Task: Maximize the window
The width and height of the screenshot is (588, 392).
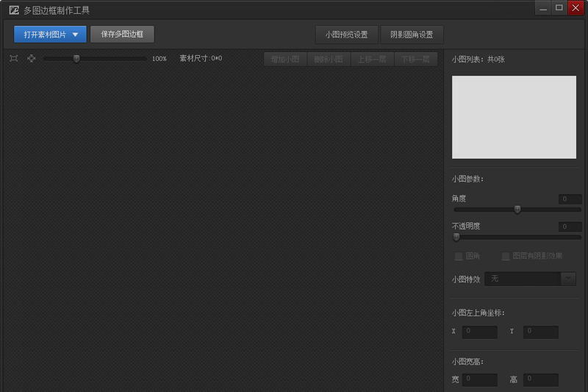Action: click(x=559, y=8)
